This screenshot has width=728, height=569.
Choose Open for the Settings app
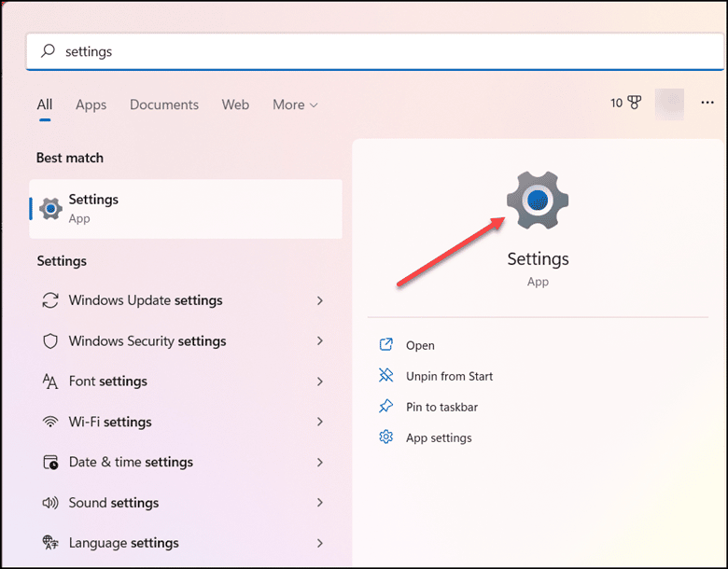point(420,345)
